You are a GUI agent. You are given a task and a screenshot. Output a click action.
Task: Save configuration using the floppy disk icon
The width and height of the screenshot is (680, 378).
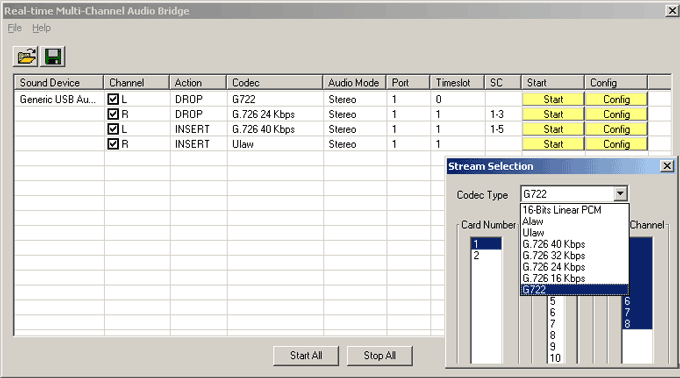52,57
